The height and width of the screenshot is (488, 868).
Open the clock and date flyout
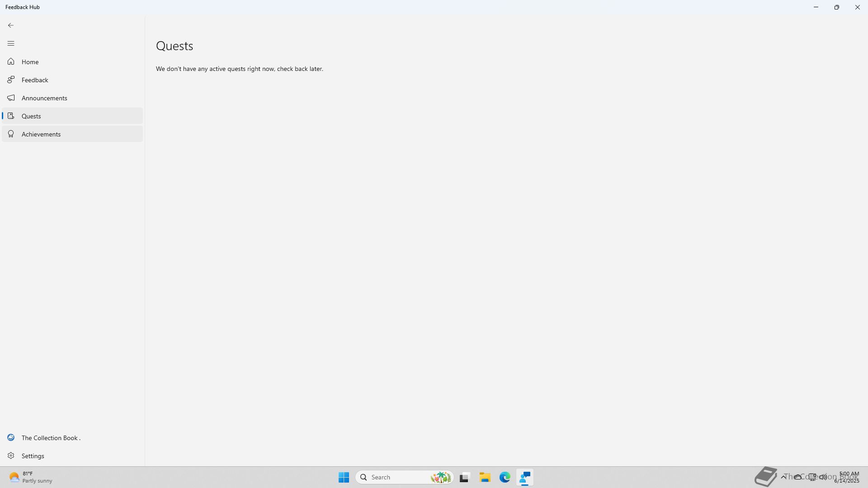pos(847,477)
